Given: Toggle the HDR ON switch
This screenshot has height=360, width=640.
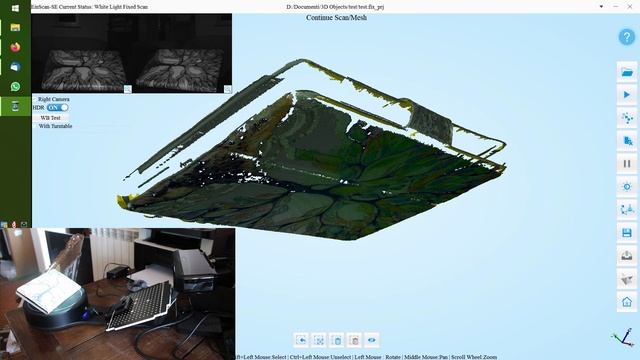Looking at the screenshot, I should point(57,108).
